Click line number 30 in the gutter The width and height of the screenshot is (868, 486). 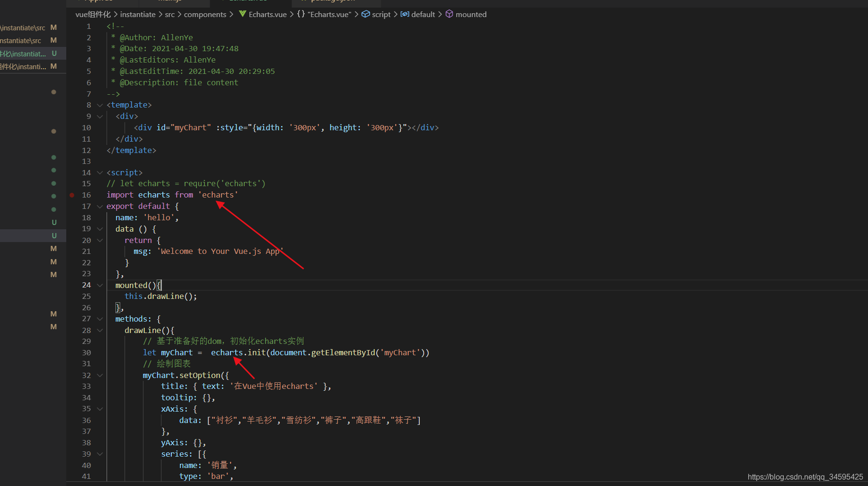[86, 352]
